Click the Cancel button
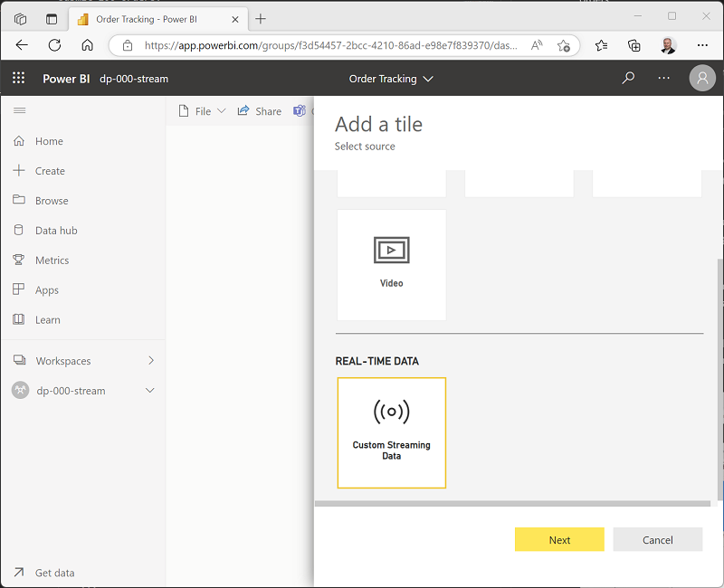The width and height of the screenshot is (724, 588). coord(658,539)
